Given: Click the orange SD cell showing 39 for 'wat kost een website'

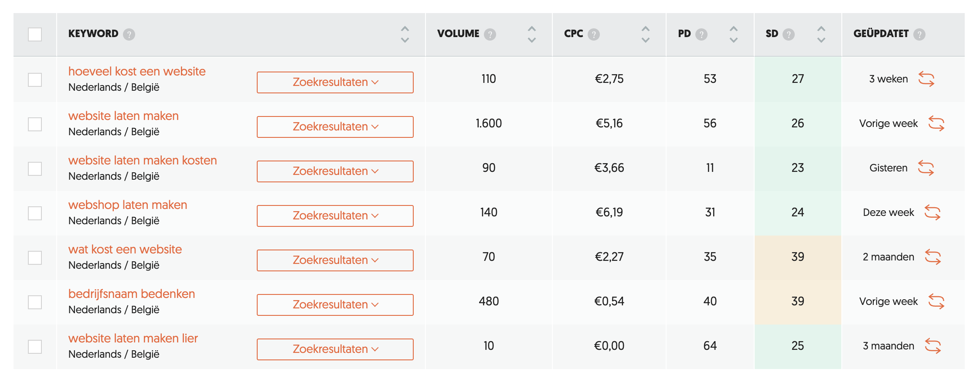Looking at the screenshot, I should [797, 257].
